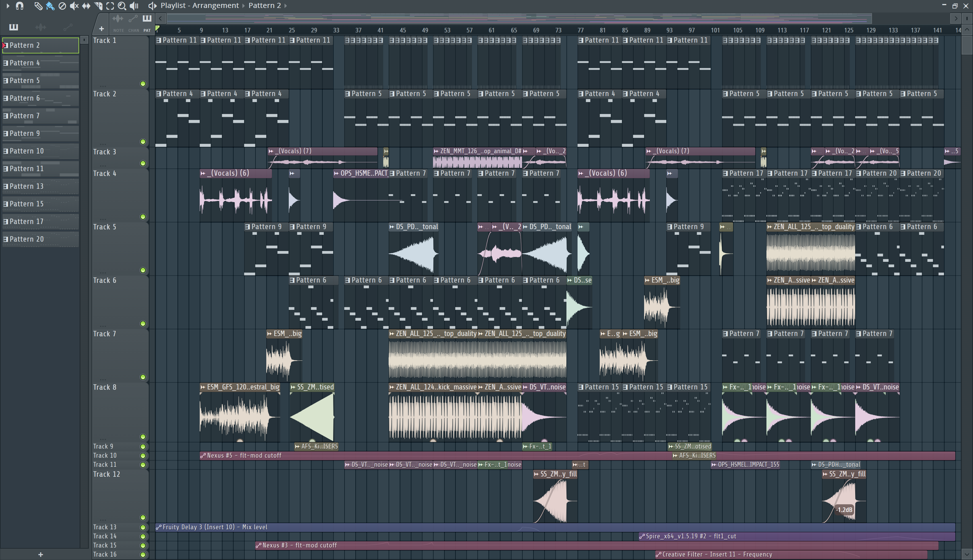This screenshot has width=973, height=560.
Task: Click the add track plus button
Action: 101,28
